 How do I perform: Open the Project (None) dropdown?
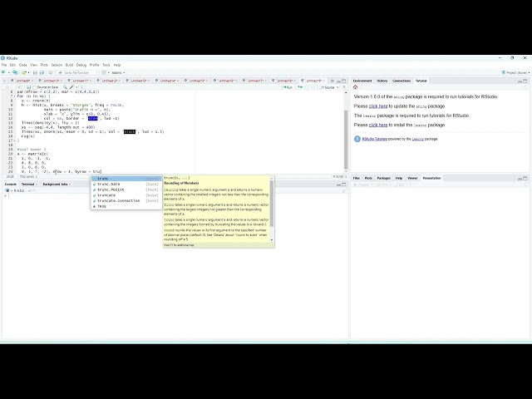515,72
